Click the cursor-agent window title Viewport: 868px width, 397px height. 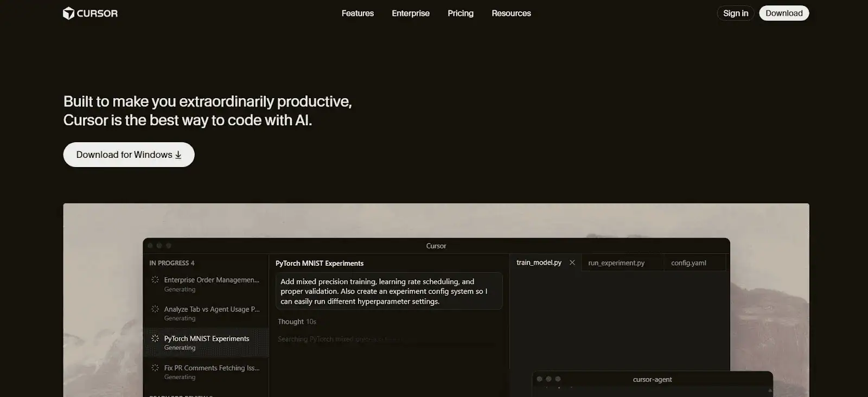652,380
